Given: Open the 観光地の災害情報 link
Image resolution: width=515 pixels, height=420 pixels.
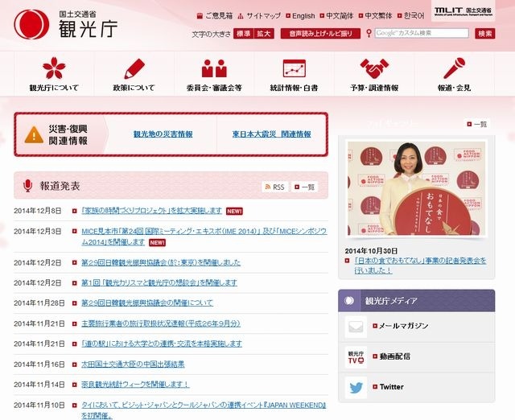Looking at the screenshot, I should [x=163, y=134].
